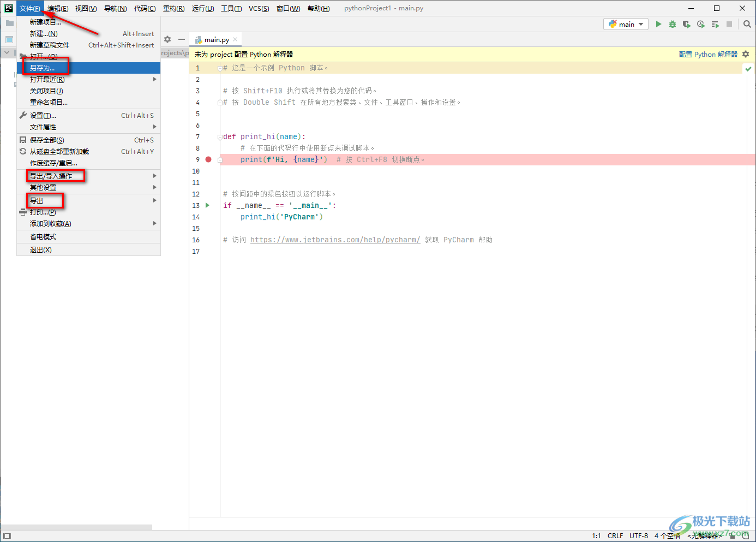Run the main configuration with green play icon

tap(658, 24)
